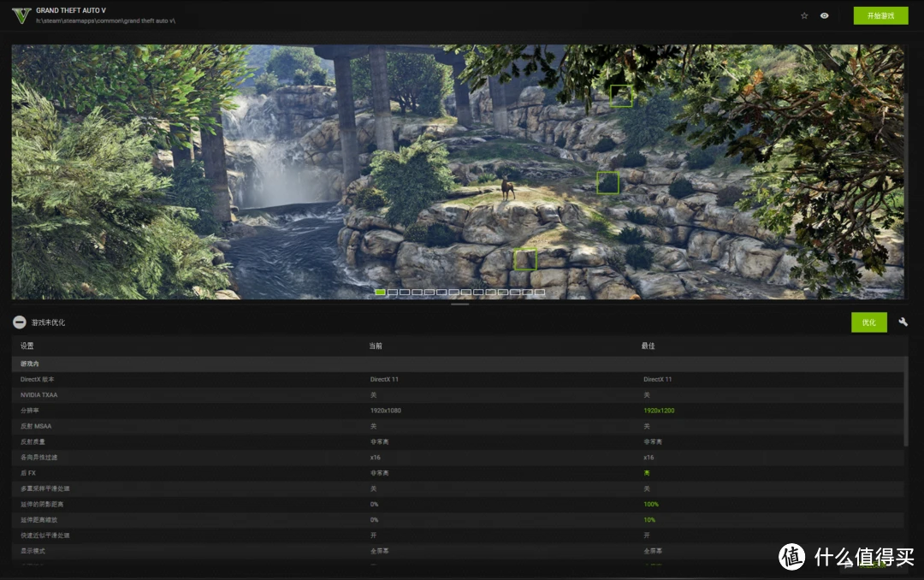The height and width of the screenshot is (580, 924).
Task: Click the 最佳 column header
Action: point(649,346)
